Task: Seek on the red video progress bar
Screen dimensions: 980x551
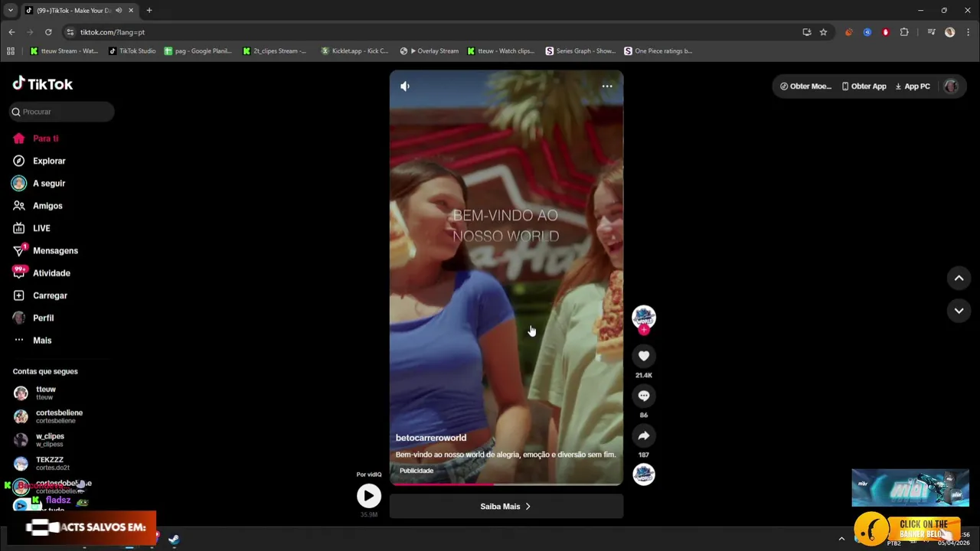Action: tap(506, 484)
